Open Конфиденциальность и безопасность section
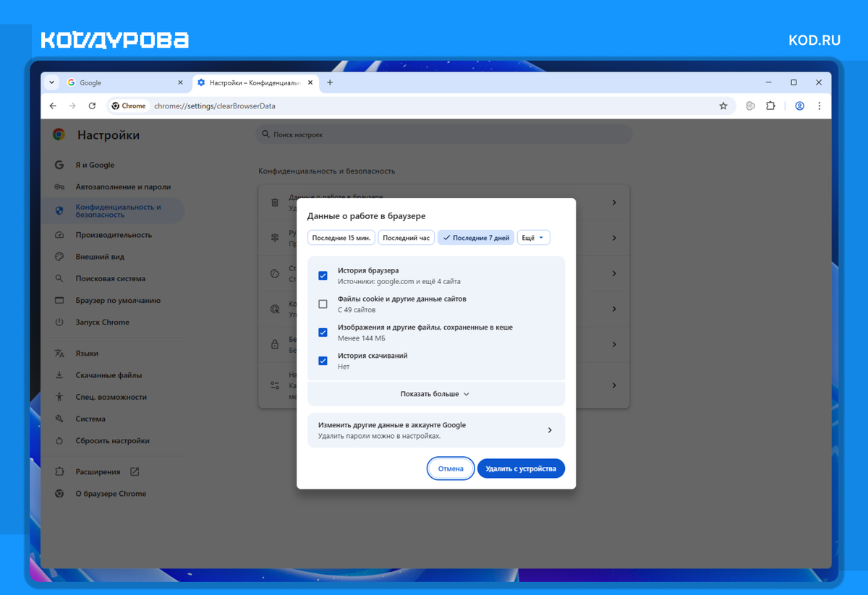868x595 pixels. click(114, 210)
